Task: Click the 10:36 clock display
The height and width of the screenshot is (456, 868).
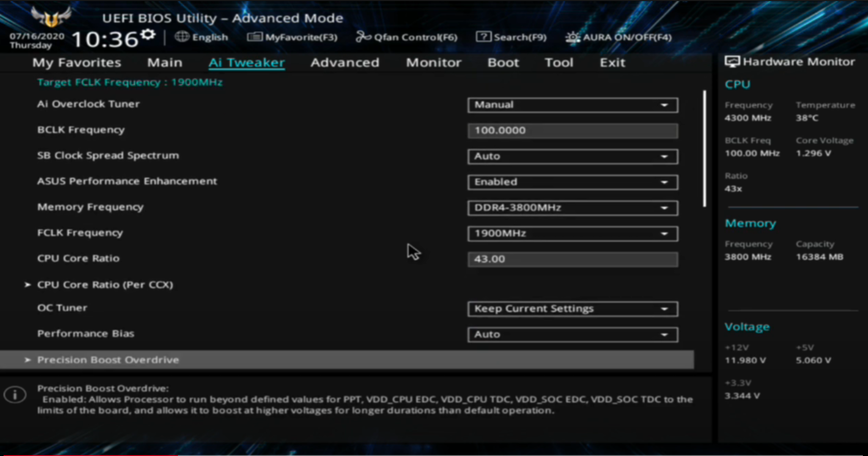Action: point(105,39)
